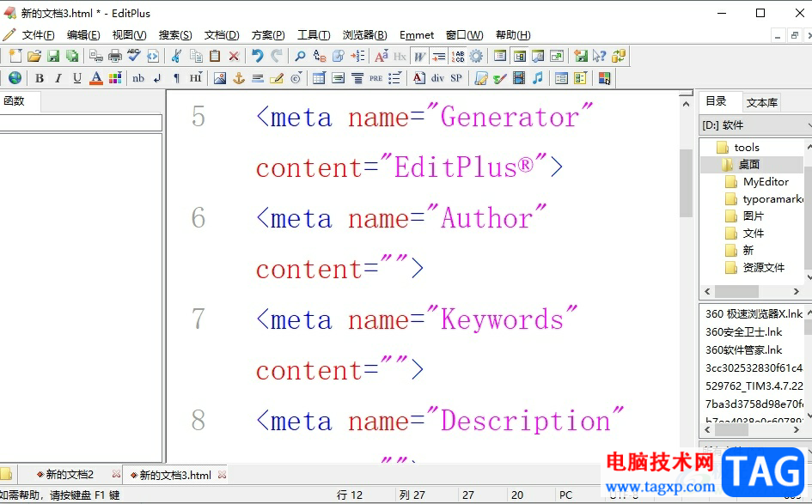Click the function search input field
The image size is (812, 504).
pyautogui.click(x=81, y=123)
